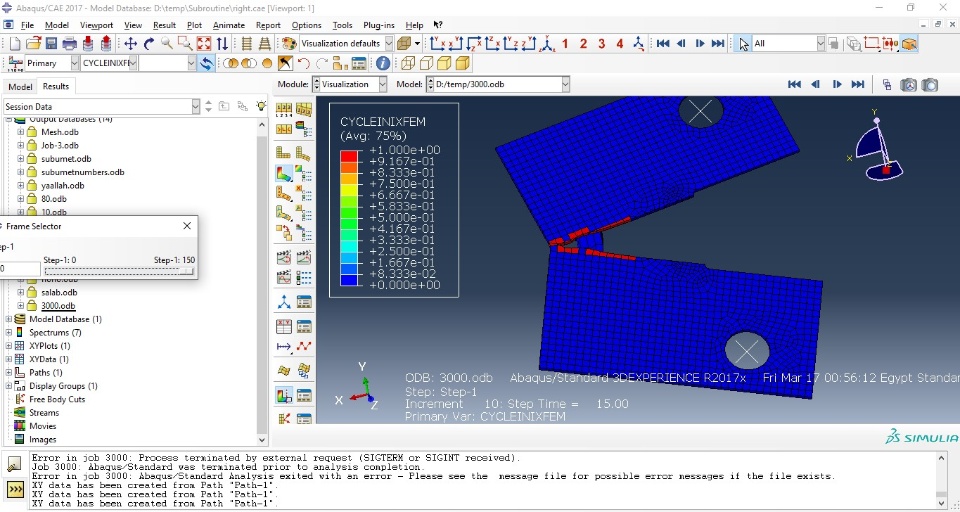Image resolution: width=960 pixels, height=512 pixels.
Task: Turn off perspective with the parallel-lines icon
Action: click(x=247, y=43)
